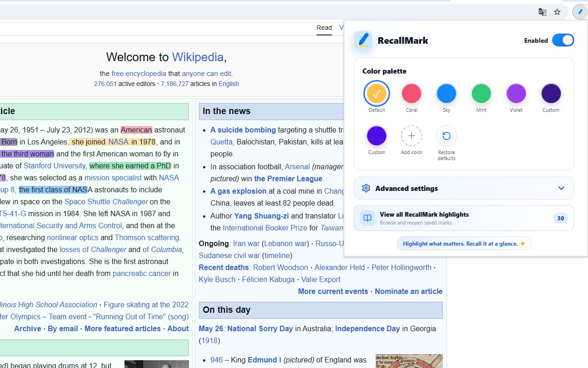Viewport: 588px width, 368px height.
Task: Click the English language link
Action: [x=229, y=84]
